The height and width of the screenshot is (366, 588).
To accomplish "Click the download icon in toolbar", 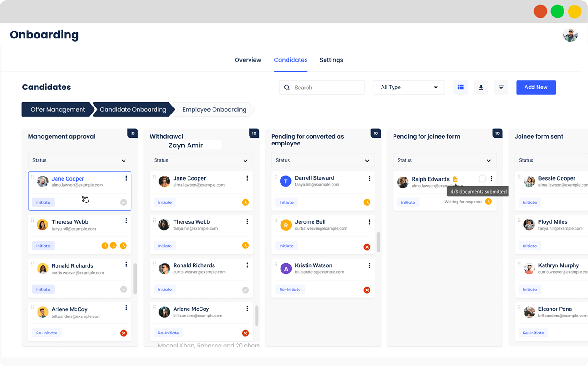I will pos(481,87).
